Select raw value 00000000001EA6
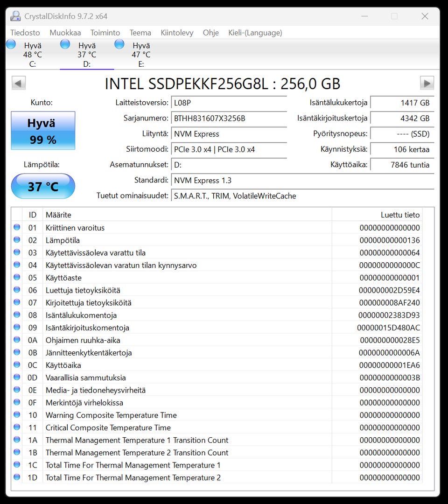This screenshot has width=448, height=504. coord(389,365)
